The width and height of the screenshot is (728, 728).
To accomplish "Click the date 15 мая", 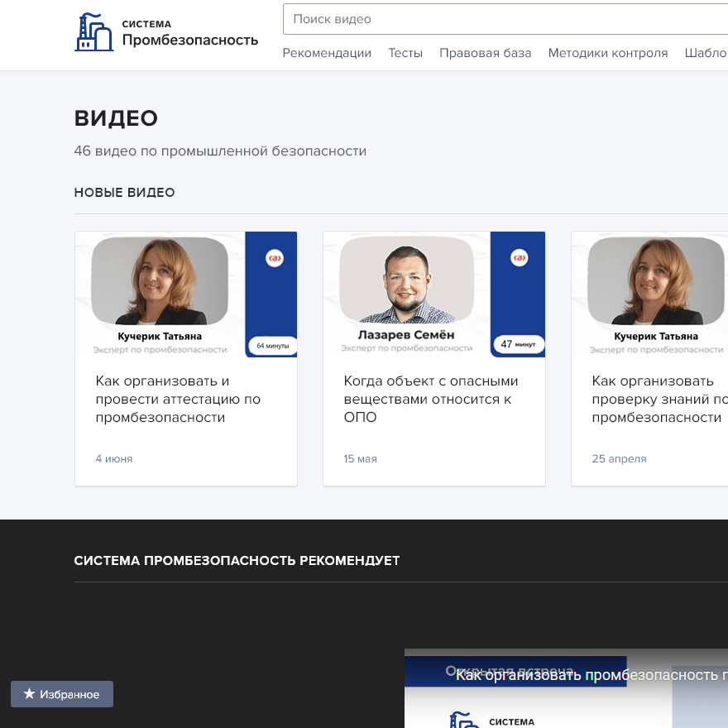I will click(x=361, y=458).
